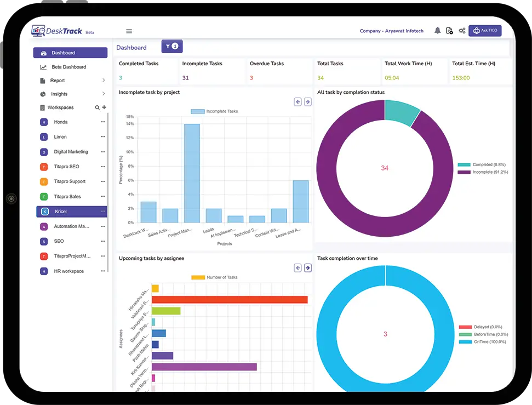Expand the Insights submenu
532x405 pixels.
tap(104, 94)
